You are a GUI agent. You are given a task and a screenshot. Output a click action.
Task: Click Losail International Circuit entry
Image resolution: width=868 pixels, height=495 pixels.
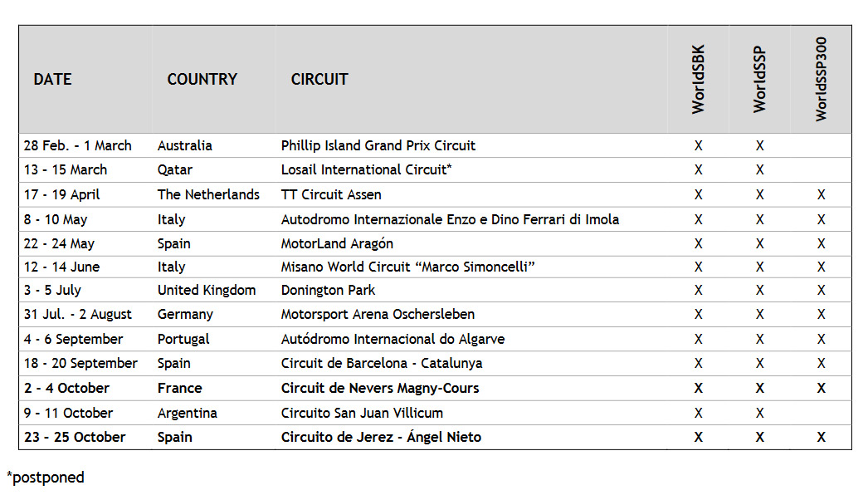coord(367,169)
